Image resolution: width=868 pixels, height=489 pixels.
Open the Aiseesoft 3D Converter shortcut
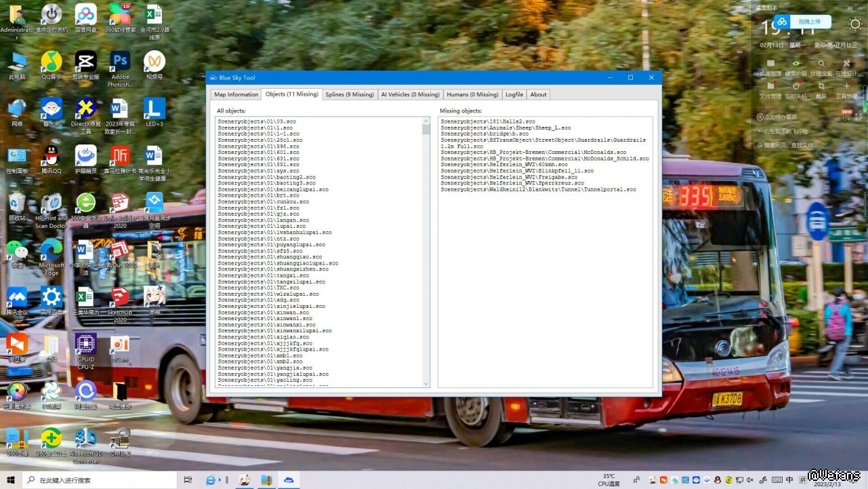[x=86, y=439]
